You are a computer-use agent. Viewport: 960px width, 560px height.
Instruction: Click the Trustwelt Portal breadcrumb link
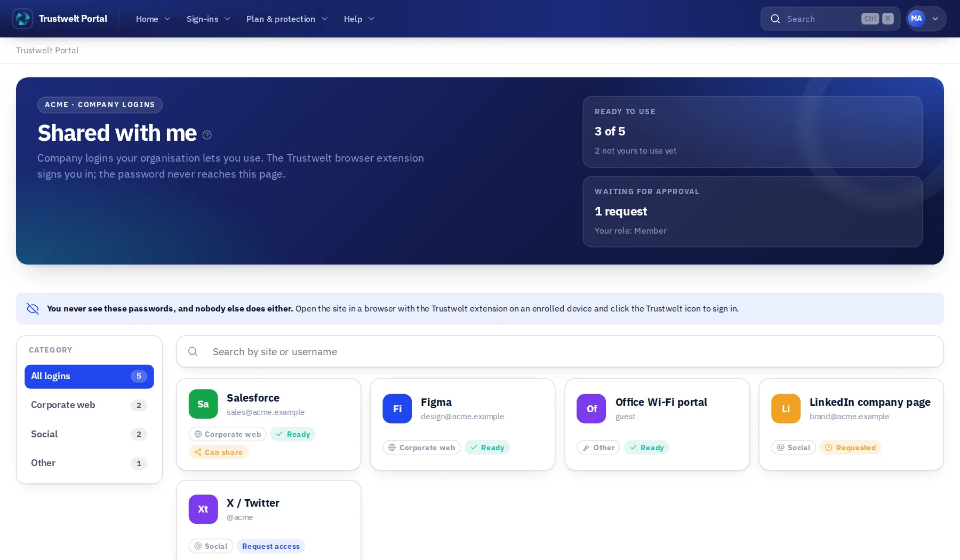[47, 51]
